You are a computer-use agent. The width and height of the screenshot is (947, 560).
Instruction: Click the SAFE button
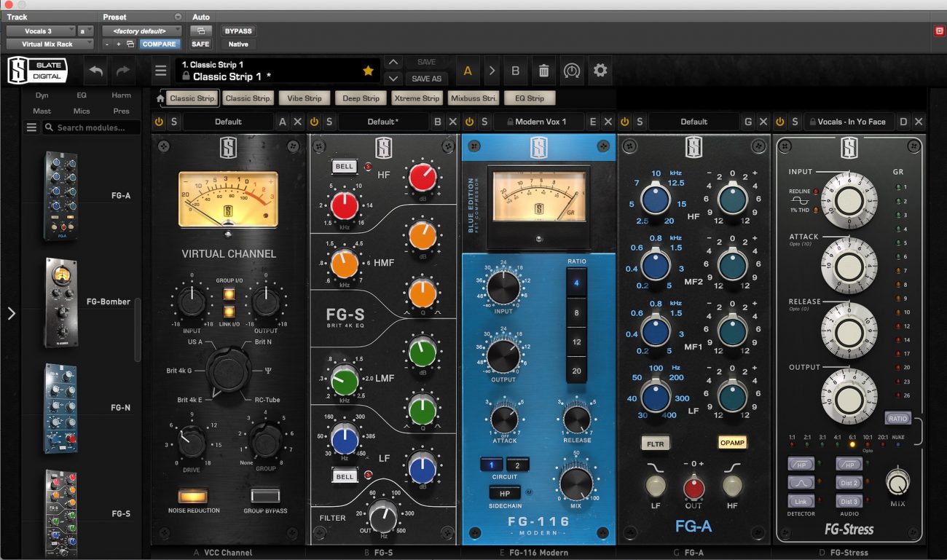click(x=200, y=44)
